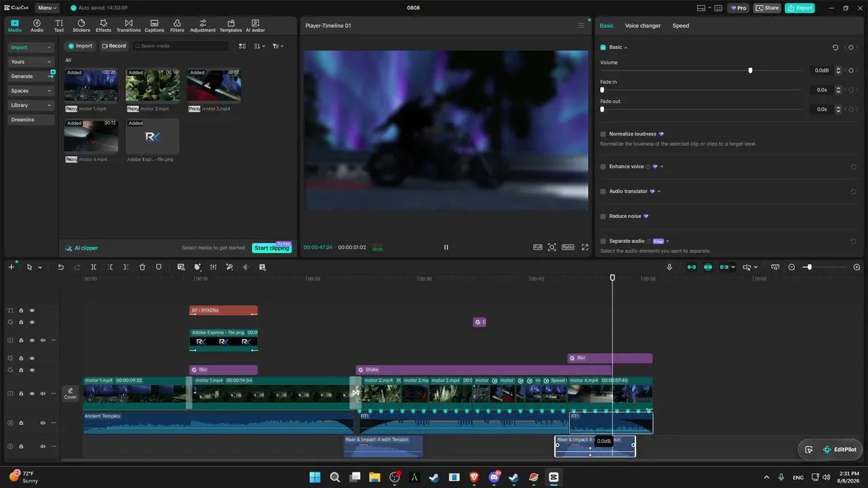Mute the Ancient Temples audio track

click(x=43, y=423)
